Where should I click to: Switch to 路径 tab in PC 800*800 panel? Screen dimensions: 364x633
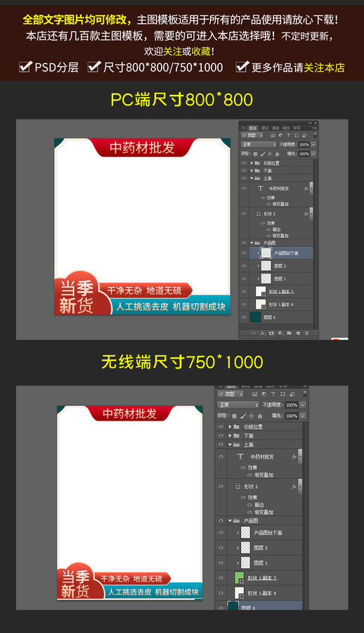(265, 128)
